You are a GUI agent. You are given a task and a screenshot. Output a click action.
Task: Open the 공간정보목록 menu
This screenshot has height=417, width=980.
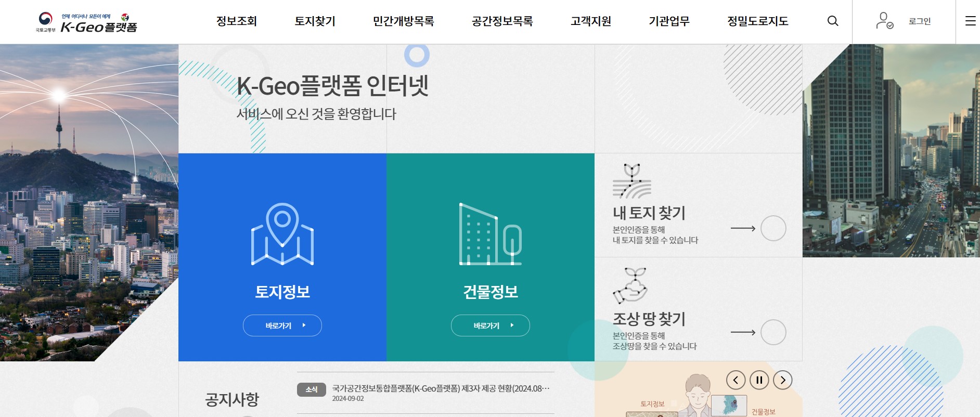502,21
